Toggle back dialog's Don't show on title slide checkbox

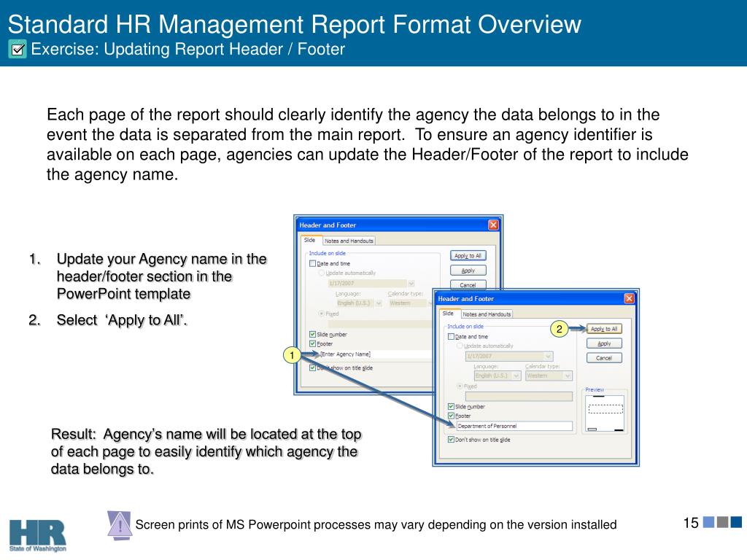click(312, 367)
